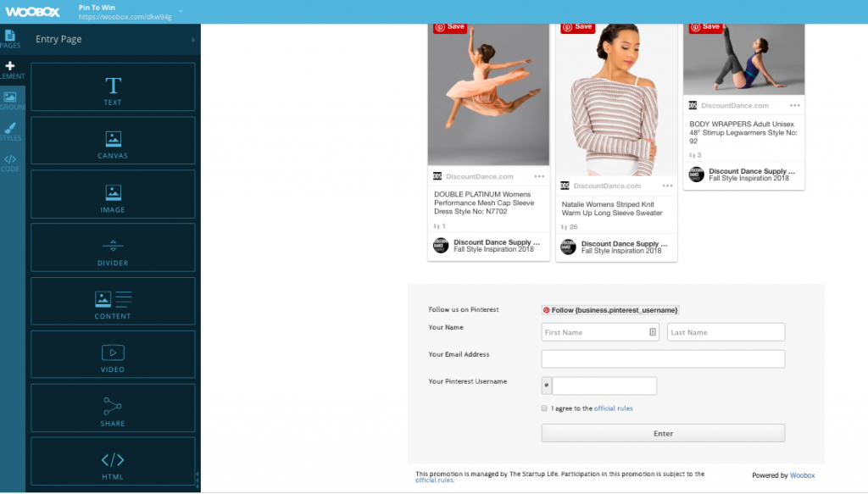Open the Pages sidebar tab
Image resolution: width=868 pixels, height=494 pixels.
pos(10,39)
